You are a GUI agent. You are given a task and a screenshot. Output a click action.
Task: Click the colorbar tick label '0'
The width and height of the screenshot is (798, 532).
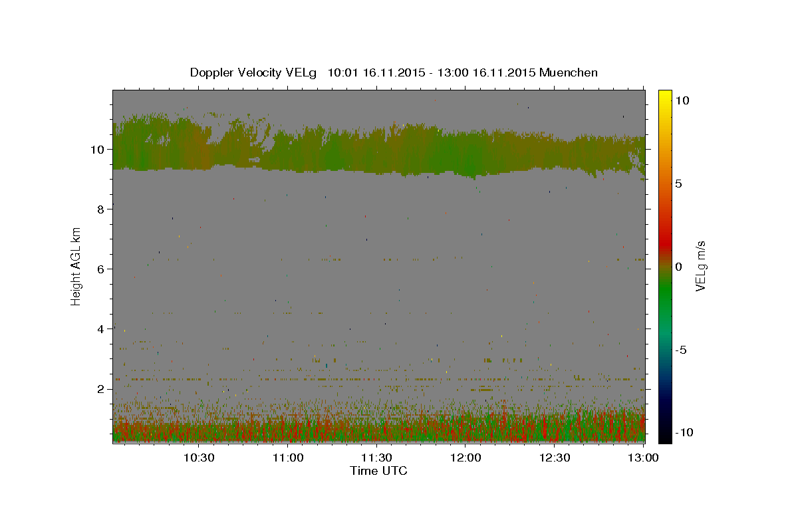click(x=679, y=267)
